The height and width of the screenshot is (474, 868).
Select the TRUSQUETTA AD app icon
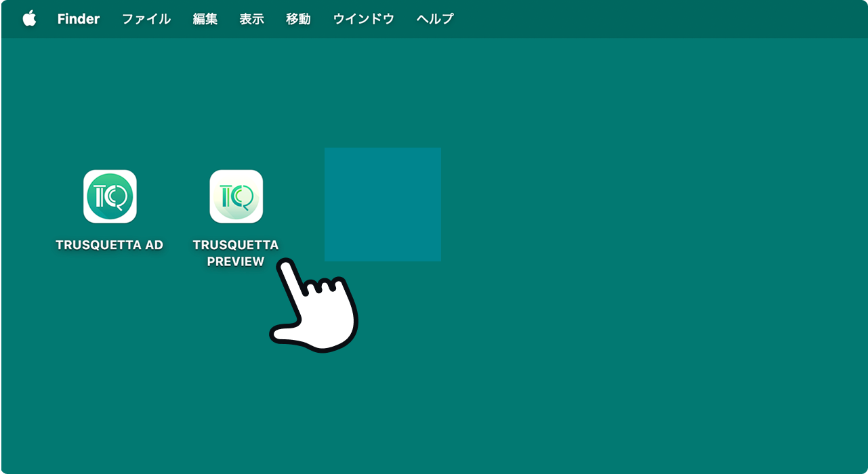pos(110,196)
